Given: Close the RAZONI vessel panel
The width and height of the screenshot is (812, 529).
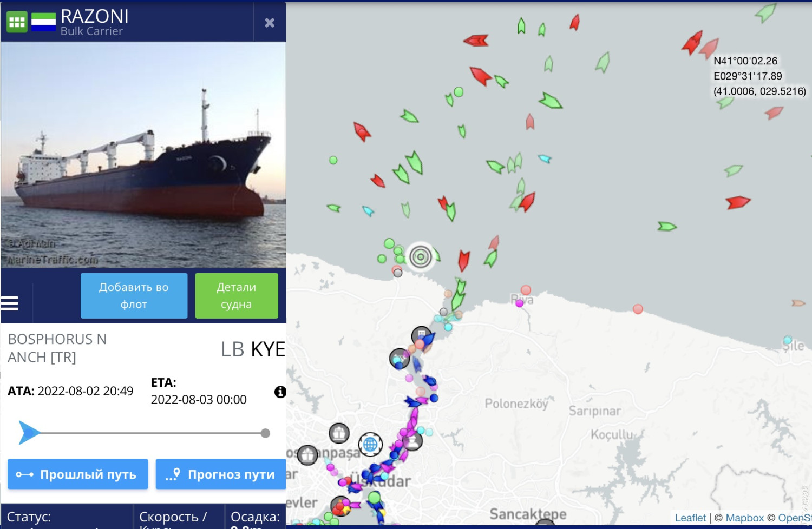Looking at the screenshot, I should click(270, 23).
